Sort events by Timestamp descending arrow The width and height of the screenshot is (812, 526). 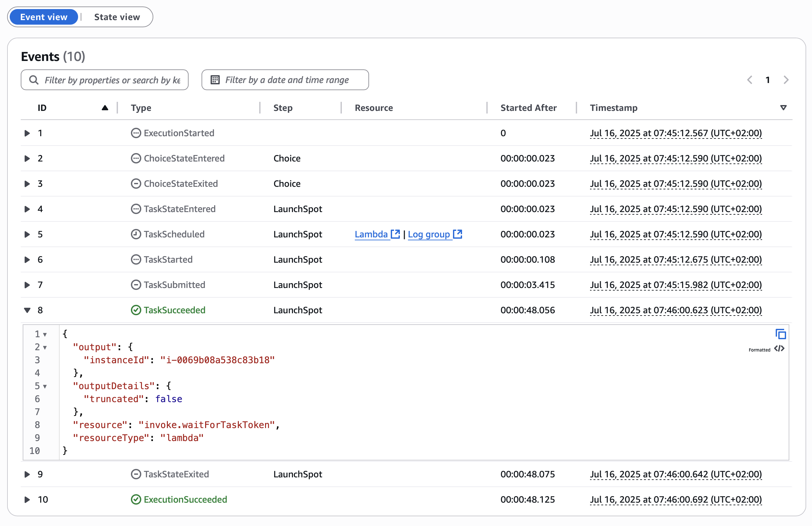pyautogui.click(x=783, y=108)
